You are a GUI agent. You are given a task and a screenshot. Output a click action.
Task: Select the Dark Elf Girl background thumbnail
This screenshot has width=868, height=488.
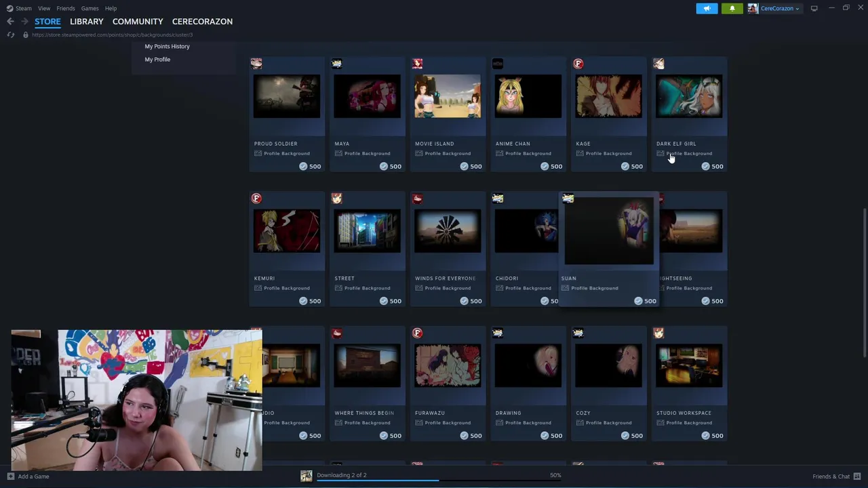coord(689,96)
